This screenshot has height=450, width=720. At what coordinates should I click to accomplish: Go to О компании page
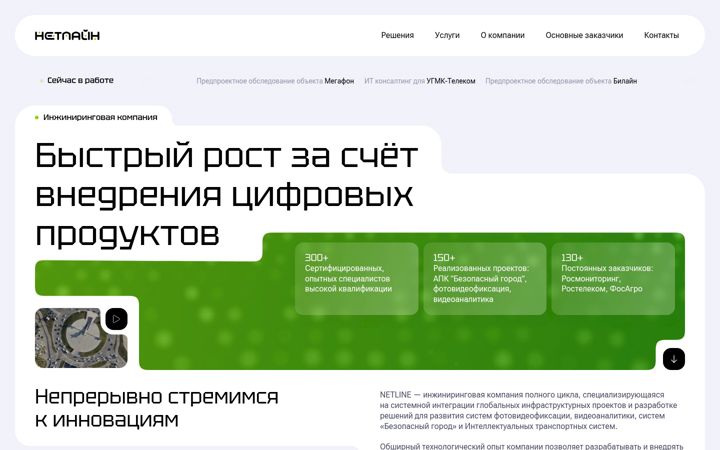[502, 35]
